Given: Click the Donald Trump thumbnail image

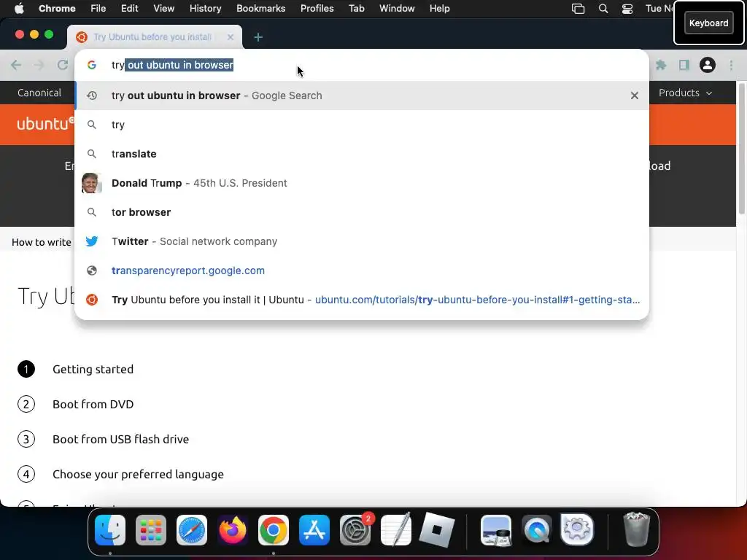Looking at the screenshot, I should (x=91, y=183).
